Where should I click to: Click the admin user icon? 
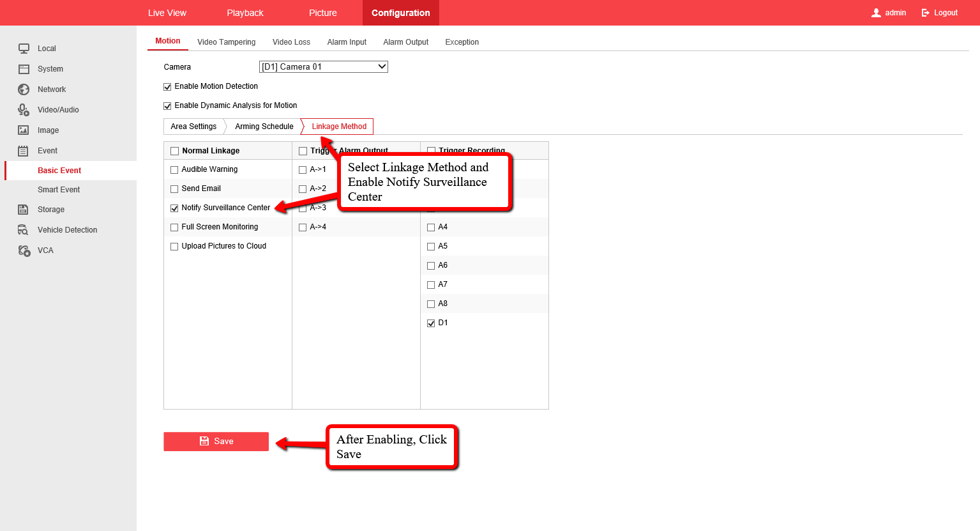[876, 13]
